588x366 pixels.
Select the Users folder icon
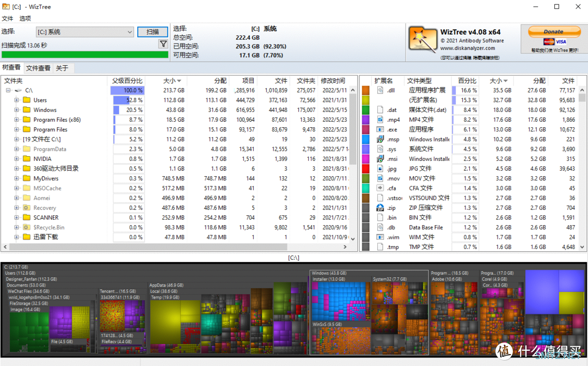[26, 100]
